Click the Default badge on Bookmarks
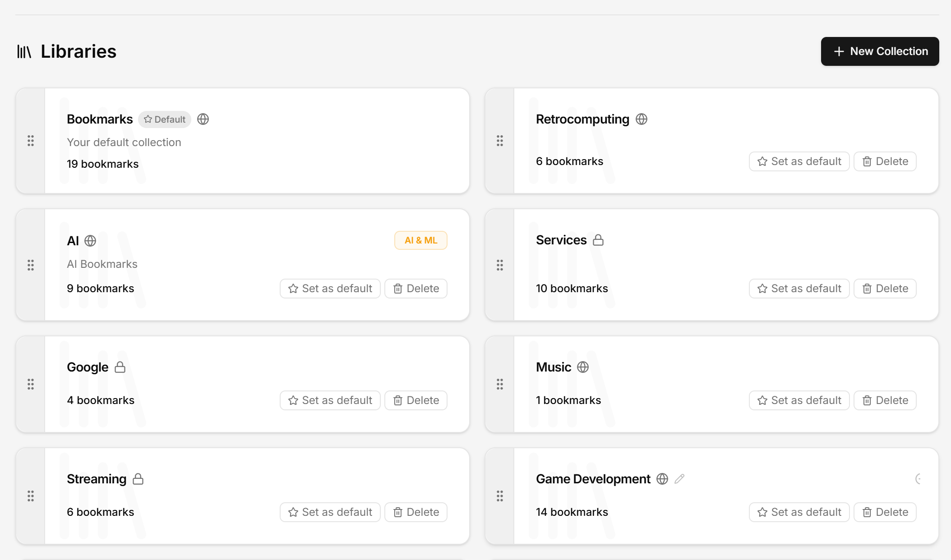The width and height of the screenshot is (951, 560). click(164, 119)
